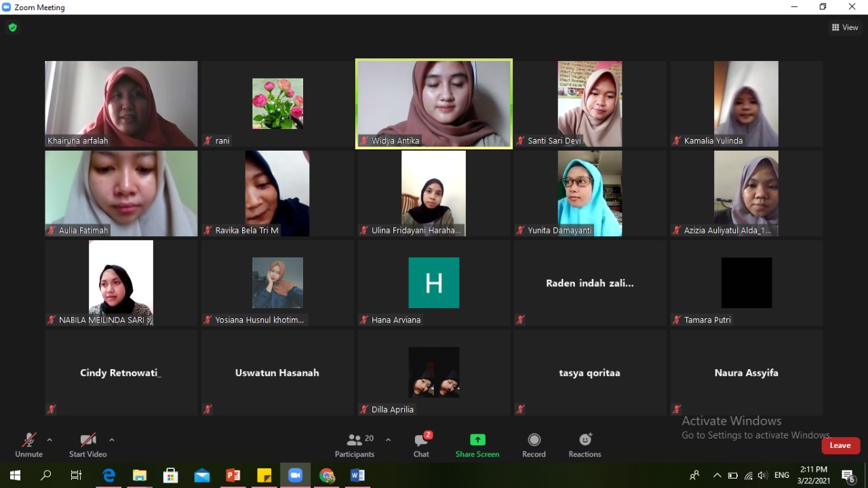
Task: Select Uswatun Hasanah participant tile
Action: (x=277, y=373)
